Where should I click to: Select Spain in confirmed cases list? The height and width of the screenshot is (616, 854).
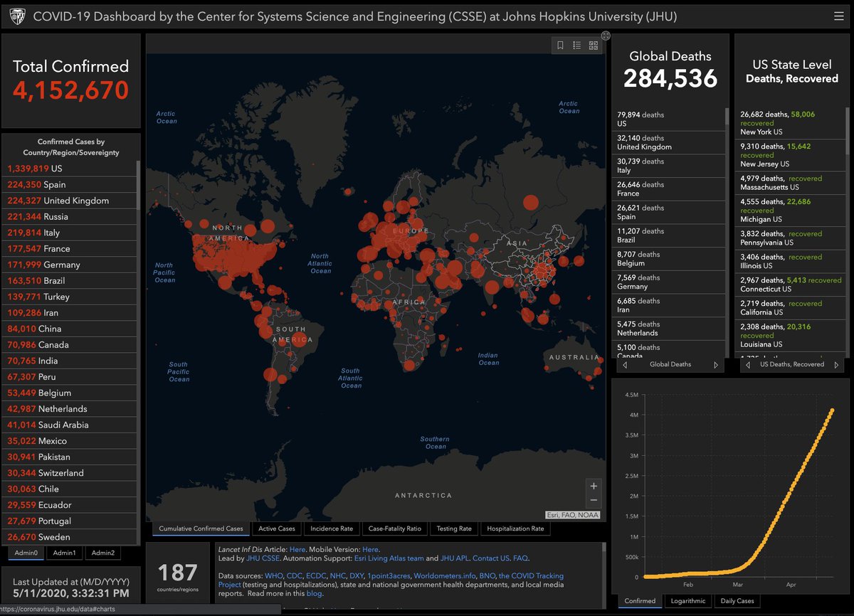(70, 184)
